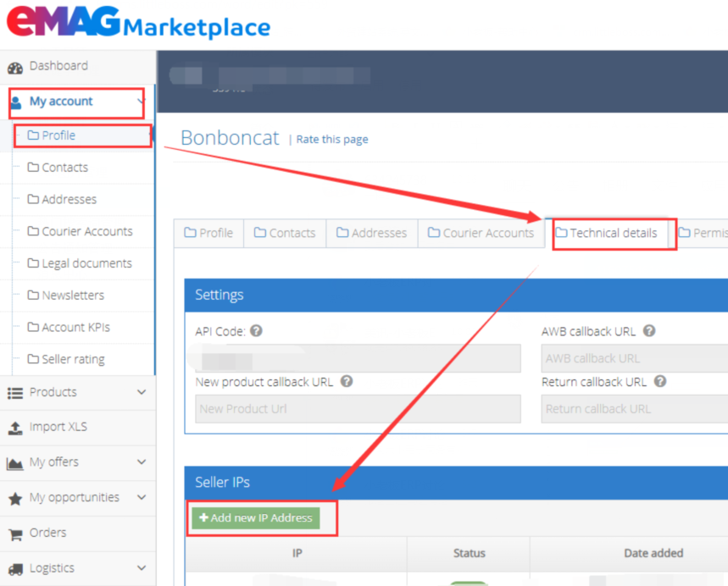This screenshot has height=586, width=728.
Task: Click the Orders shopping cart icon
Action: click(x=15, y=533)
